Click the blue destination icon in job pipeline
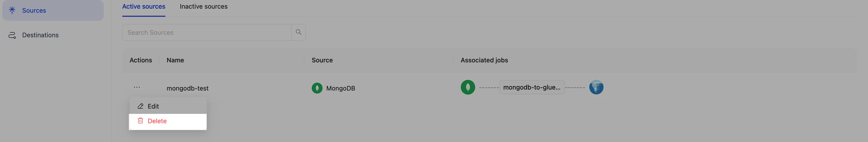This screenshot has height=142, width=868. [x=596, y=87]
